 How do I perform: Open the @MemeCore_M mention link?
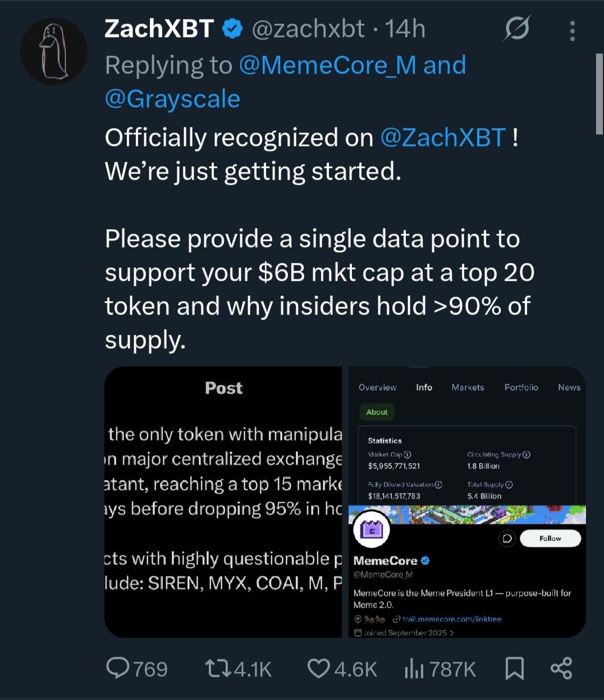click(327, 65)
